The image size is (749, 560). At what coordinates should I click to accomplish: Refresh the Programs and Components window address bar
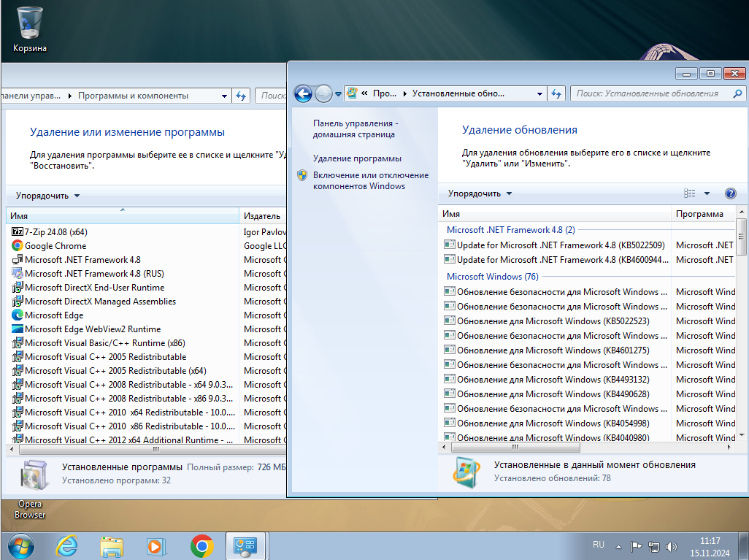[241, 96]
